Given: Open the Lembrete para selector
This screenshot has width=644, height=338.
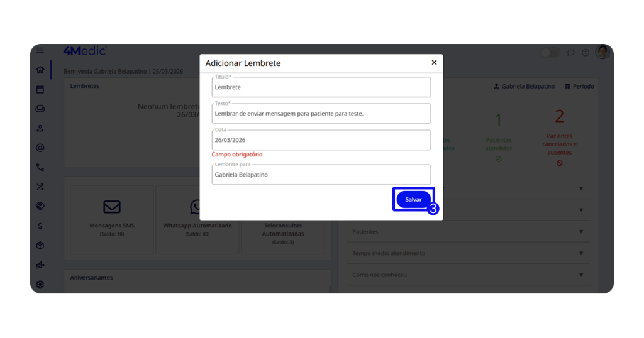Looking at the screenshot, I should [x=321, y=175].
